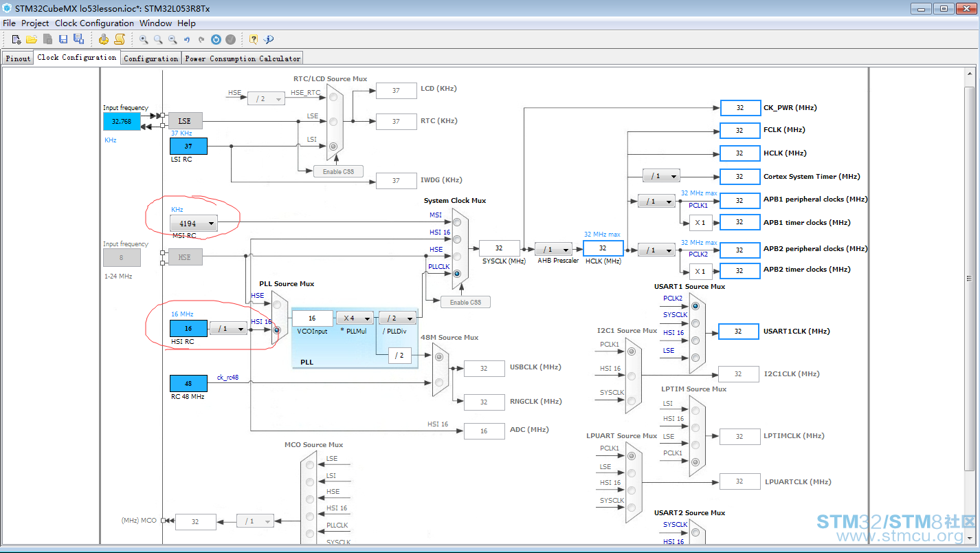
Task: Click the New Project toolbar icon
Action: click(16, 39)
